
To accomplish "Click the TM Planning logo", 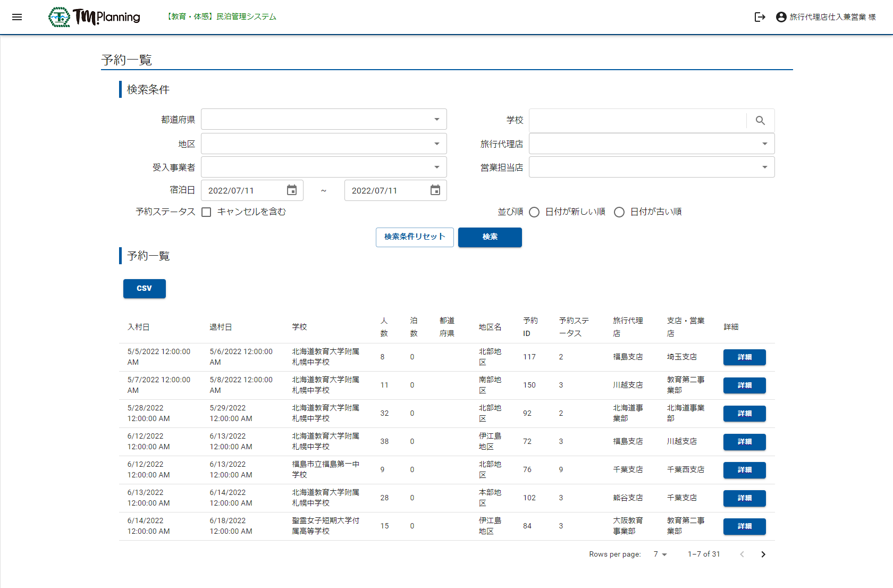I will click(x=95, y=17).
